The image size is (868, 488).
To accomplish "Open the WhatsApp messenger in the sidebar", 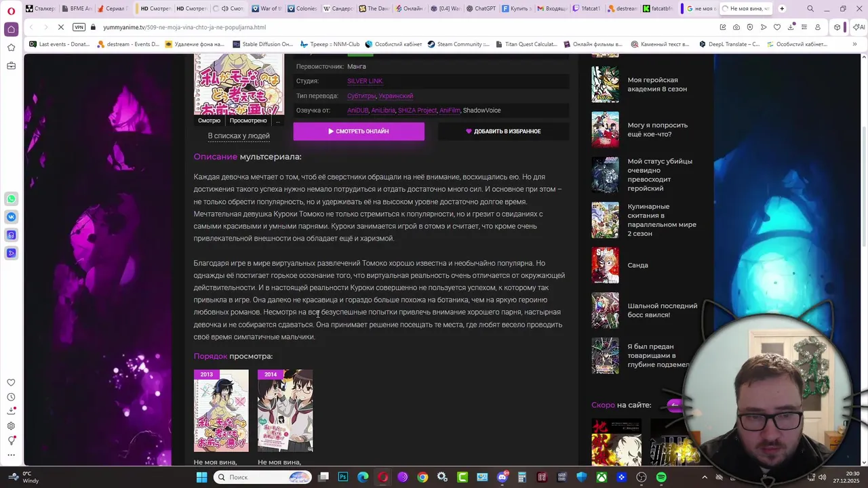I will [11, 199].
